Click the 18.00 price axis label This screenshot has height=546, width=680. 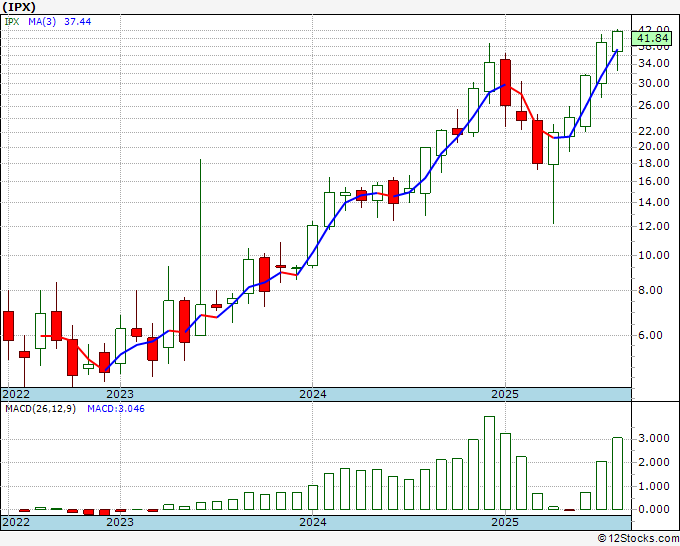click(655, 163)
